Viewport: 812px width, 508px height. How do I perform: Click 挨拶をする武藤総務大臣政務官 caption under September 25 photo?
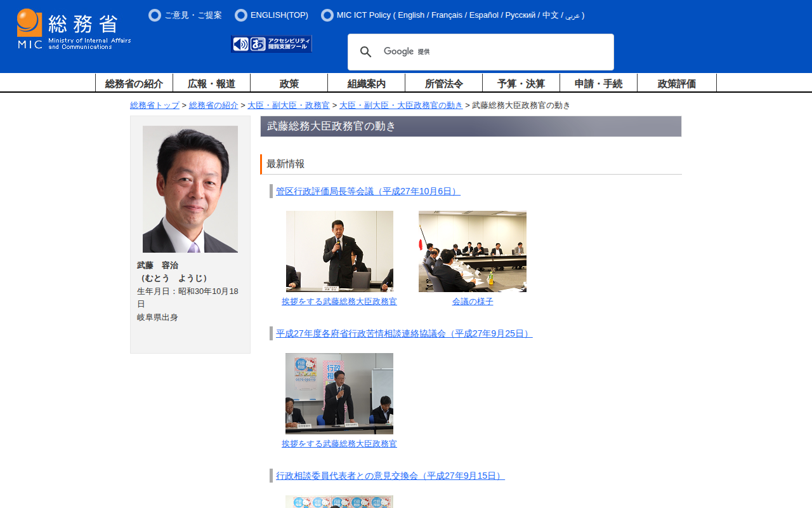(339, 444)
